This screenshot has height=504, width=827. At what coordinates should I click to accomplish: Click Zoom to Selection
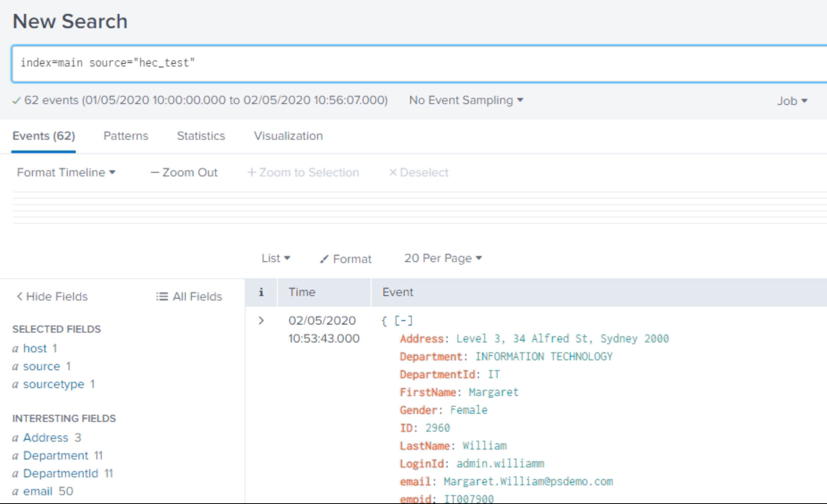[x=303, y=173]
